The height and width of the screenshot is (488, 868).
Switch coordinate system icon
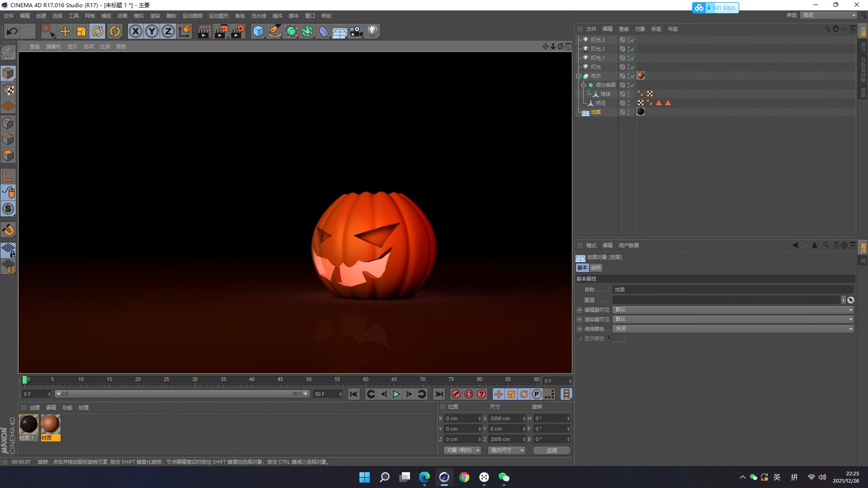pos(185,31)
